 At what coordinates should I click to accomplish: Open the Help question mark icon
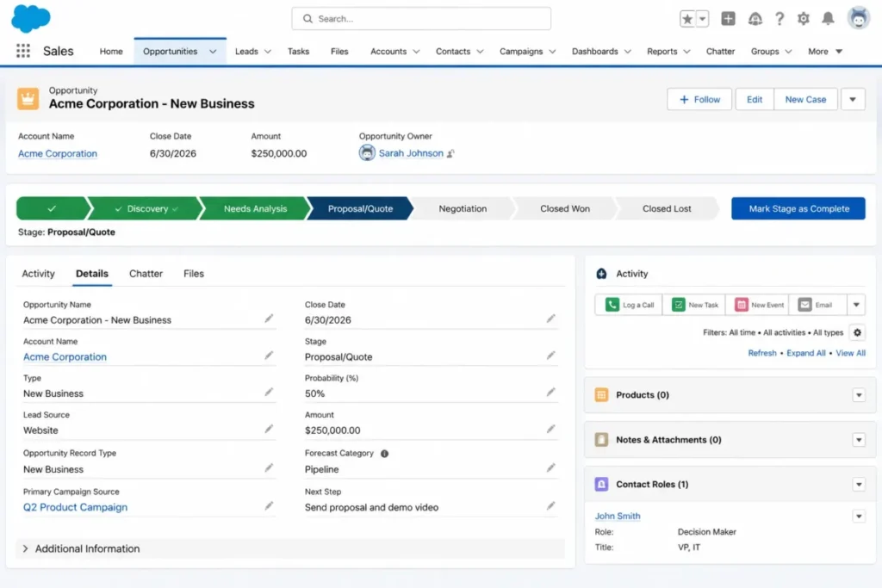(779, 19)
